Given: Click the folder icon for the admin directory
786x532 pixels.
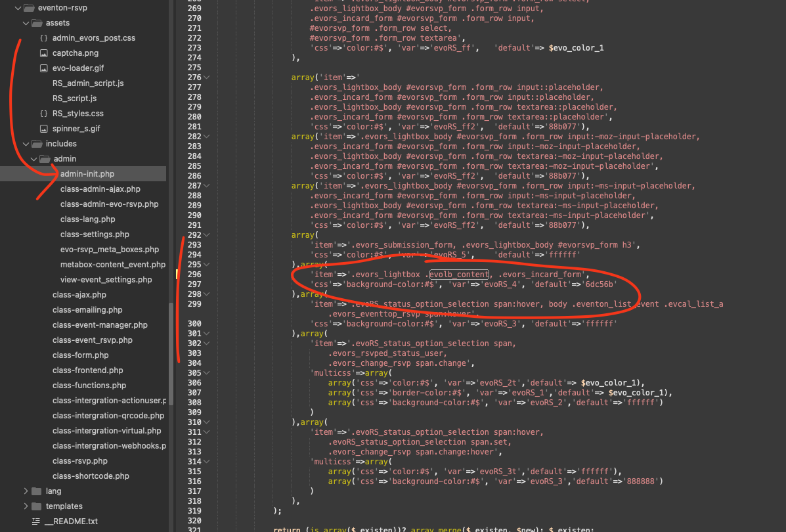Looking at the screenshot, I should pos(45,159).
